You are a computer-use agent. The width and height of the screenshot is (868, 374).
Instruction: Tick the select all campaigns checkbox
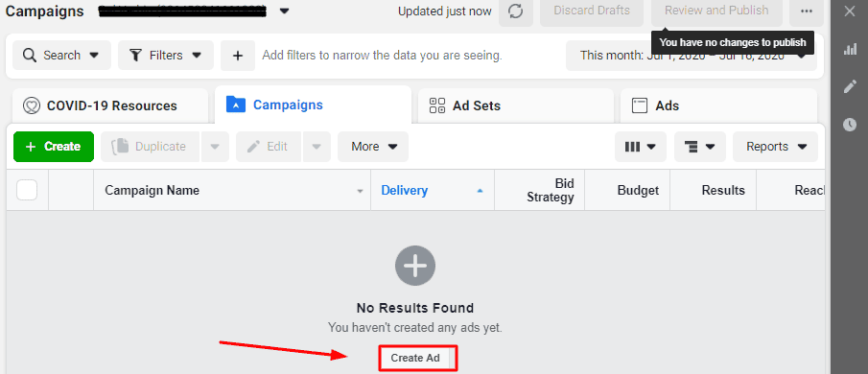click(27, 190)
